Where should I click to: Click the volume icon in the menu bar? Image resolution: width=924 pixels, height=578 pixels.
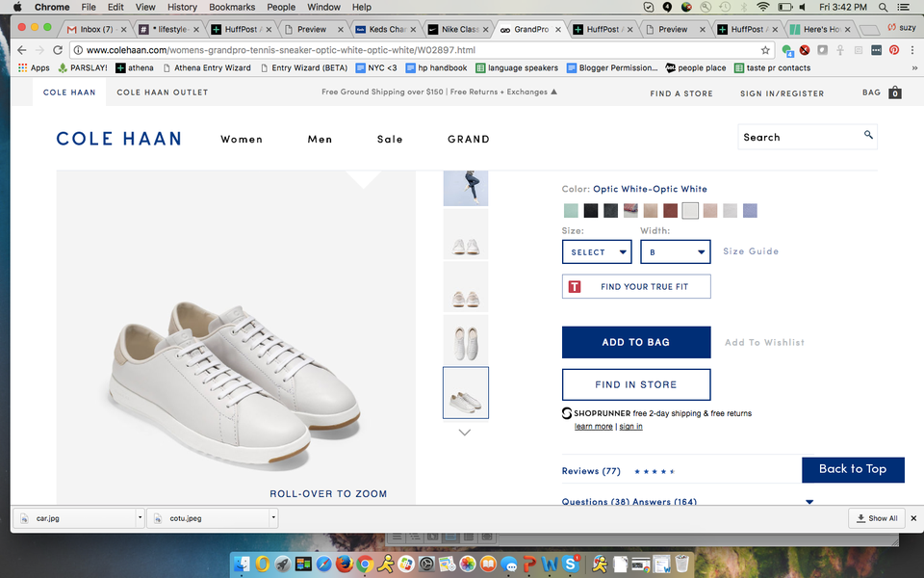click(x=803, y=7)
